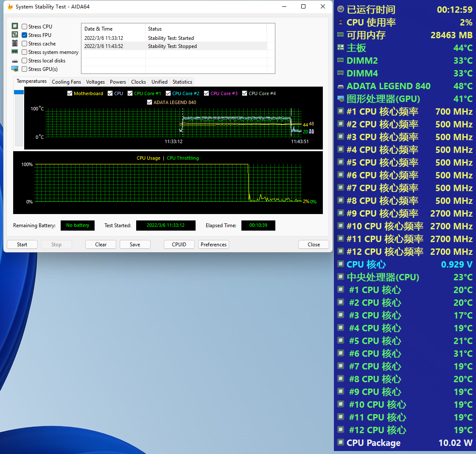Click the Save button
This screenshot has width=476, height=454.
(x=135, y=244)
